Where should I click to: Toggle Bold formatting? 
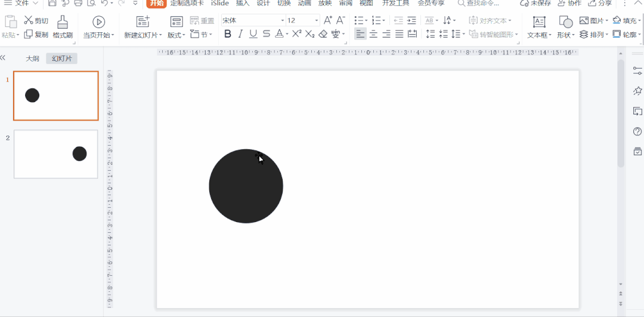[x=228, y=33]
